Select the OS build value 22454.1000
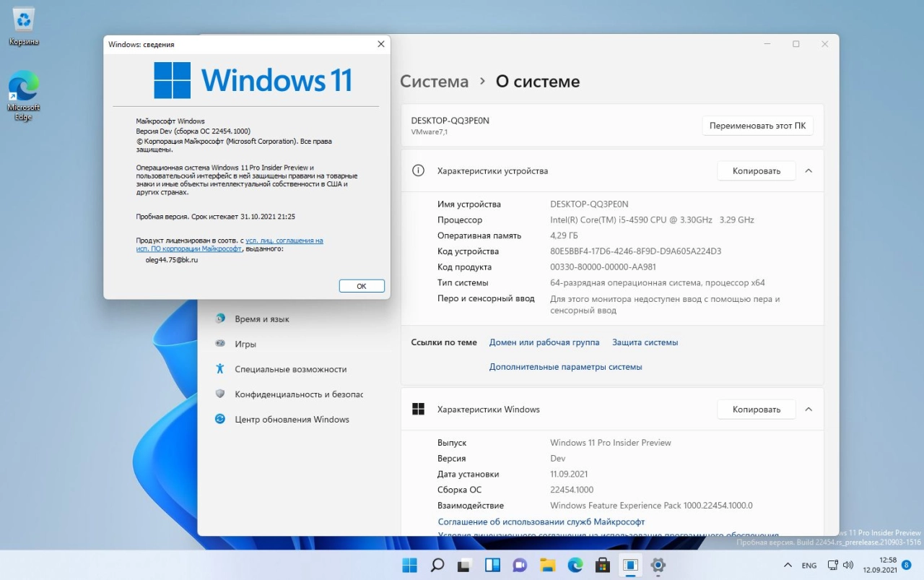924x580 pixels. pos(572,490)
